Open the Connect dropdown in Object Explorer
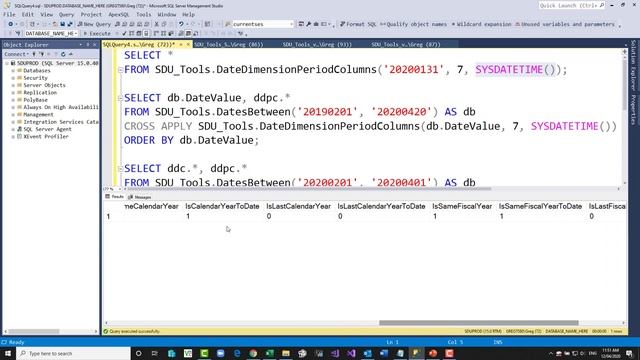 click(16, 54)
